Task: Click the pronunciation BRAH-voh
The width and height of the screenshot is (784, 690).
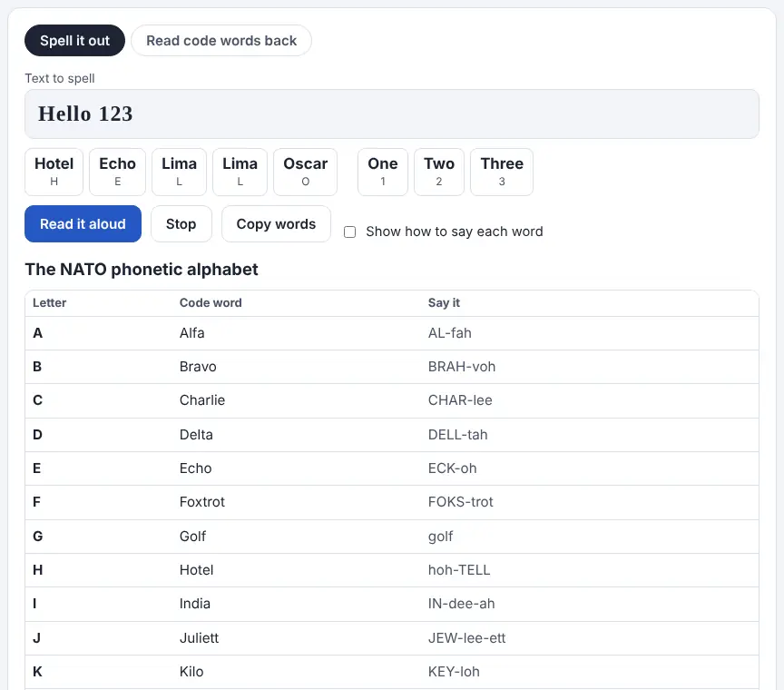Action: pos(462,366)
